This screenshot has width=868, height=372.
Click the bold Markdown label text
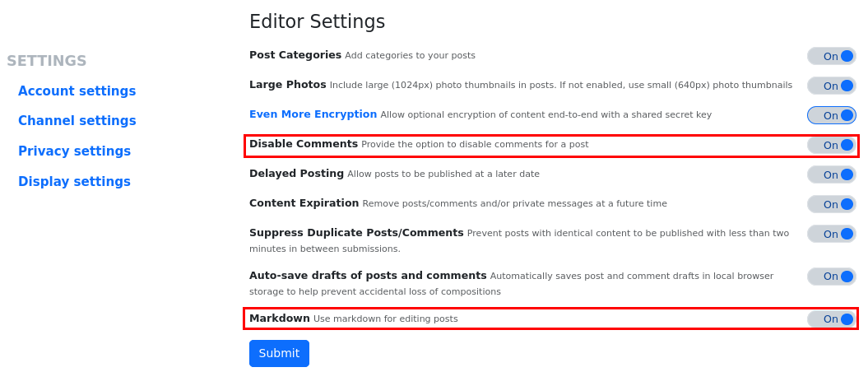point(280,319)
